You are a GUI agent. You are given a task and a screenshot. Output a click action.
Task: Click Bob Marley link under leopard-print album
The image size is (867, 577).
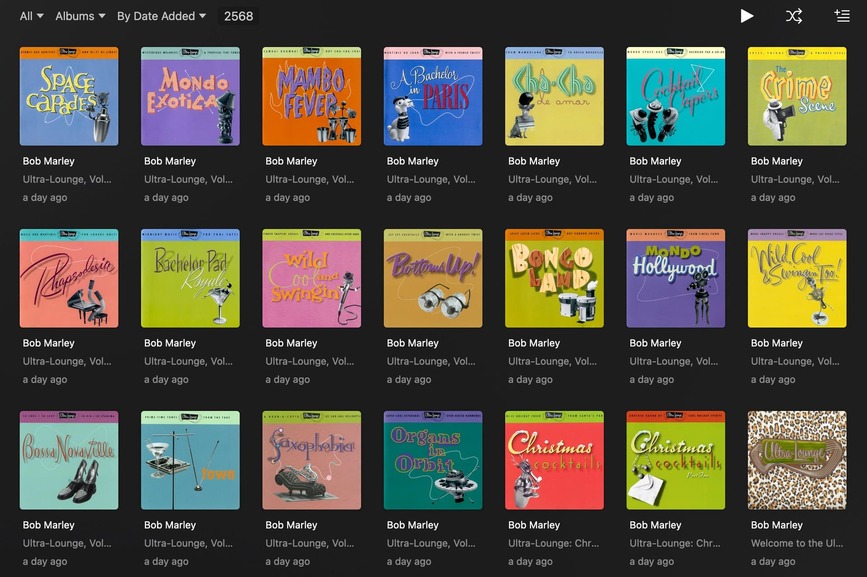(x=777, y=525)
